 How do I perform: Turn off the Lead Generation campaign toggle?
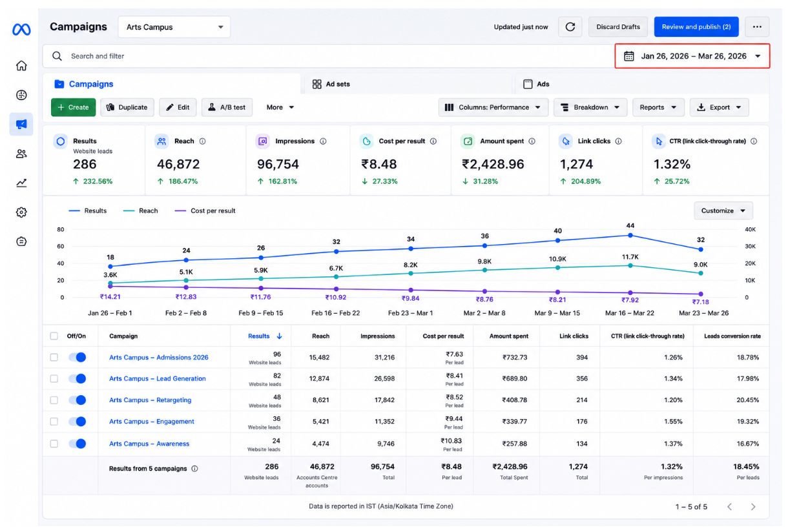pyautogui.click(x=78, y=378)
